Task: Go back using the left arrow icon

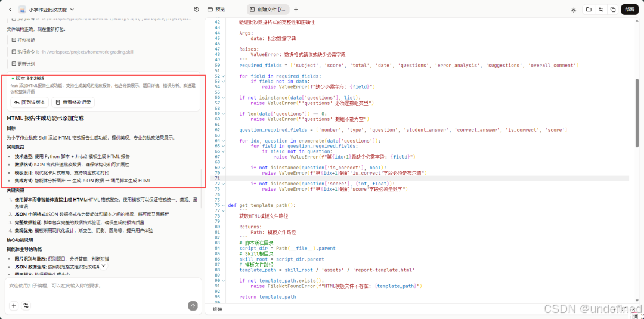Action: (10, 9)
